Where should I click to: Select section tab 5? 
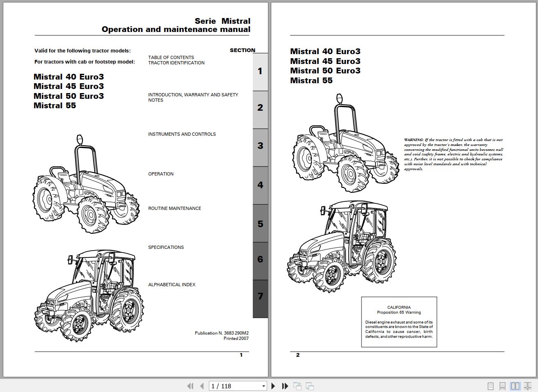[x=260, y=224]
